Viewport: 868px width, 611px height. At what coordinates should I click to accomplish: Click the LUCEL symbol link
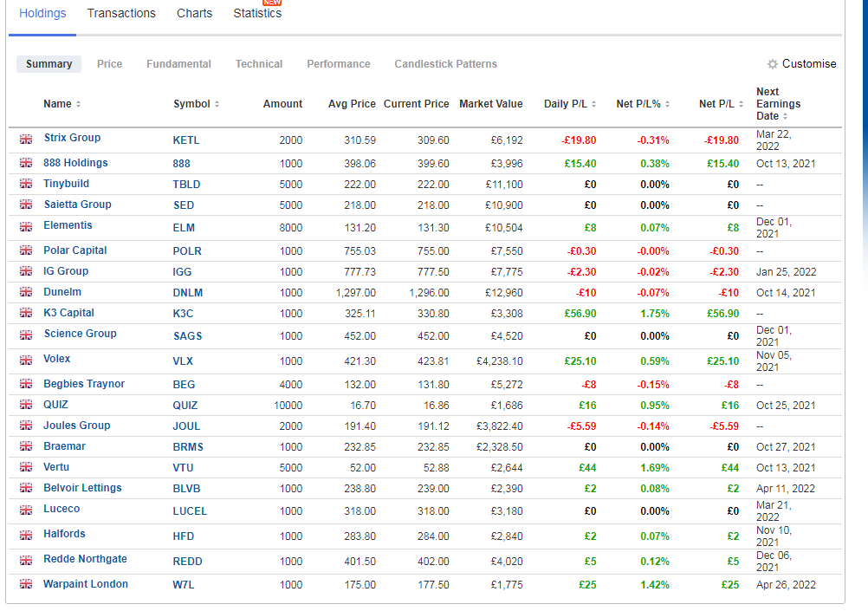[x=190, y=511]
